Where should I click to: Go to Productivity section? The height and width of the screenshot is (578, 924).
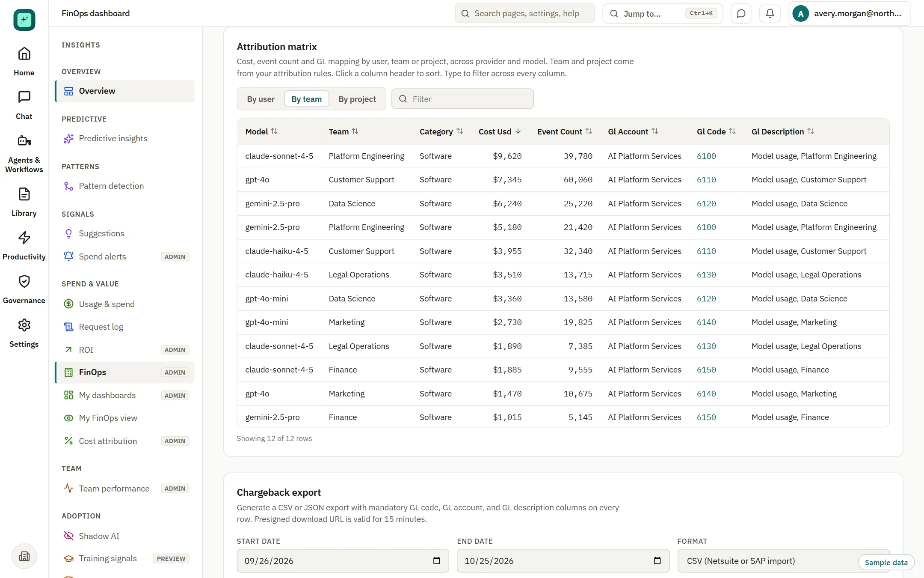coord(24,246)
